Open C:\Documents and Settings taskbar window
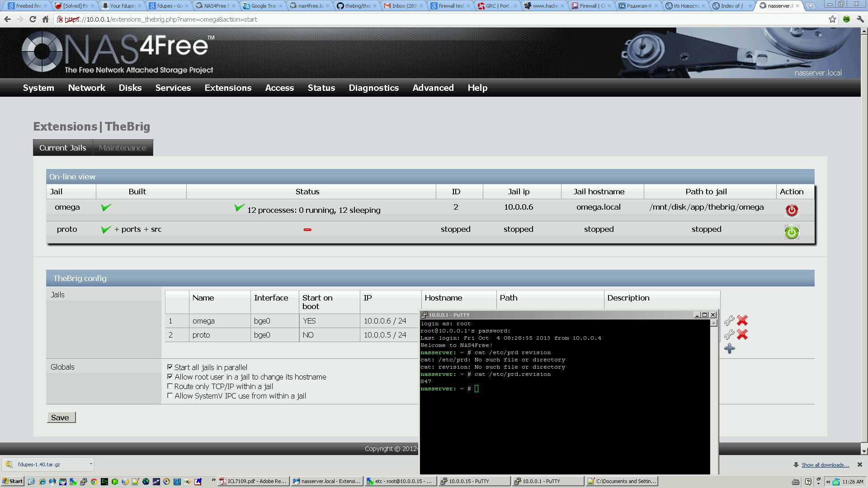This screenshot has height=488, width=868. coord(622,481)
